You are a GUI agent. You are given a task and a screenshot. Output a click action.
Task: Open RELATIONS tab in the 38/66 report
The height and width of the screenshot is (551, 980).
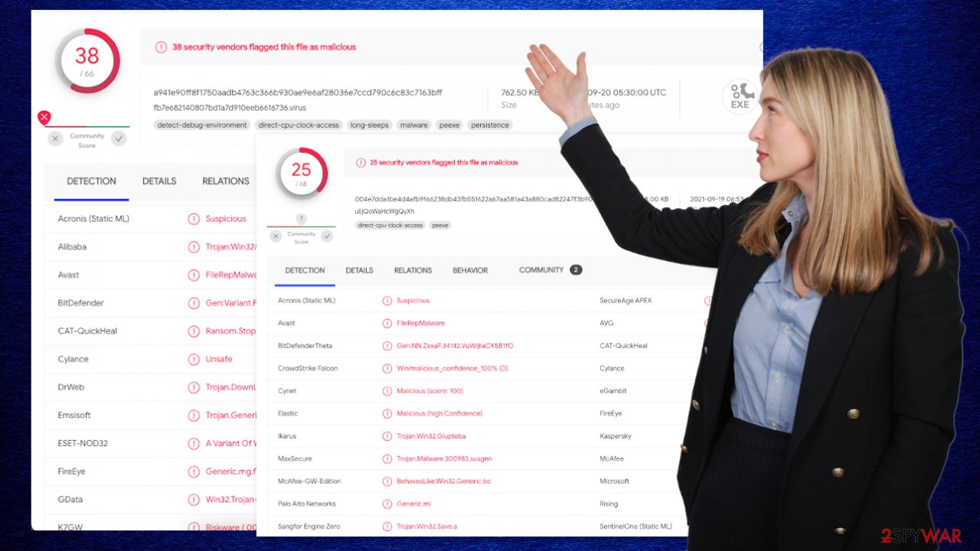pos(226,181)
